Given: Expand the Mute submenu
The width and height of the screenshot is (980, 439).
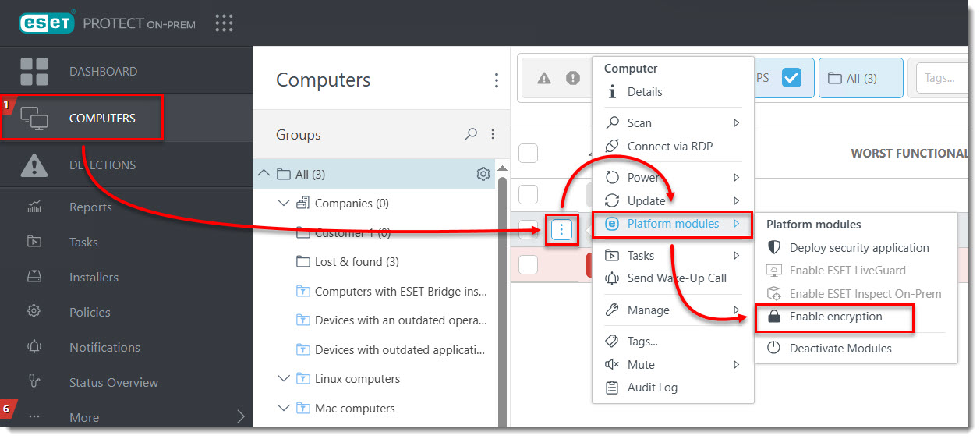Looking at the screenshot, I should click(x=674, y=365).
